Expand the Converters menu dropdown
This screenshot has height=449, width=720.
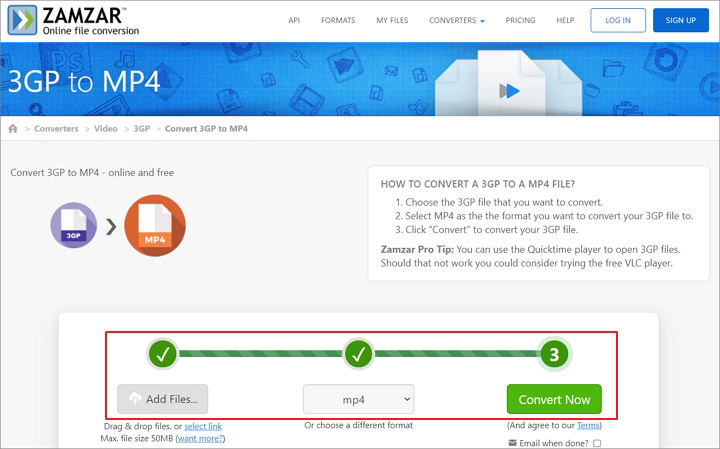[457, 20]
